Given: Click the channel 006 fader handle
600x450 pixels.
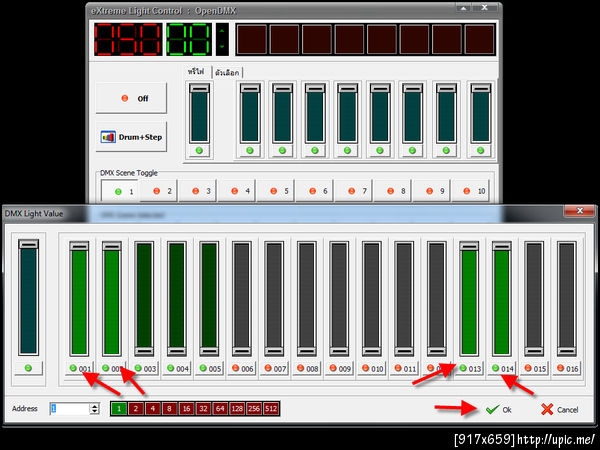Looking at the screenshot, I should tap(241, 351).
